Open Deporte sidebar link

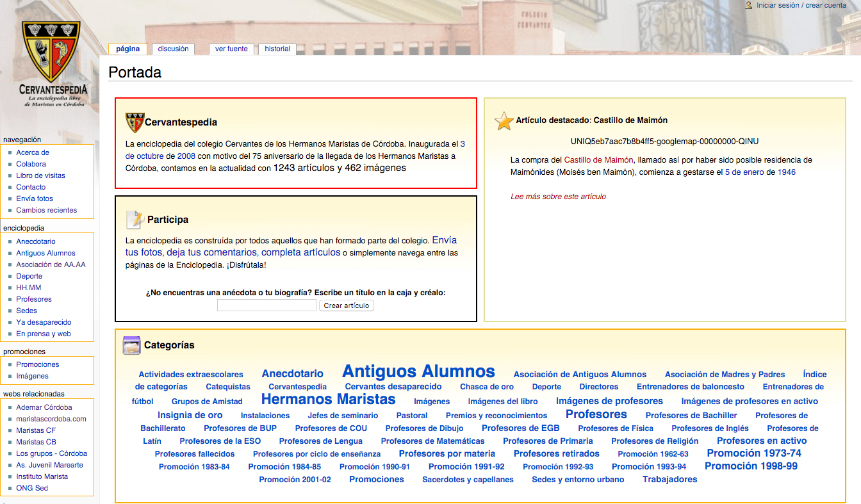(x=29, y=276)
